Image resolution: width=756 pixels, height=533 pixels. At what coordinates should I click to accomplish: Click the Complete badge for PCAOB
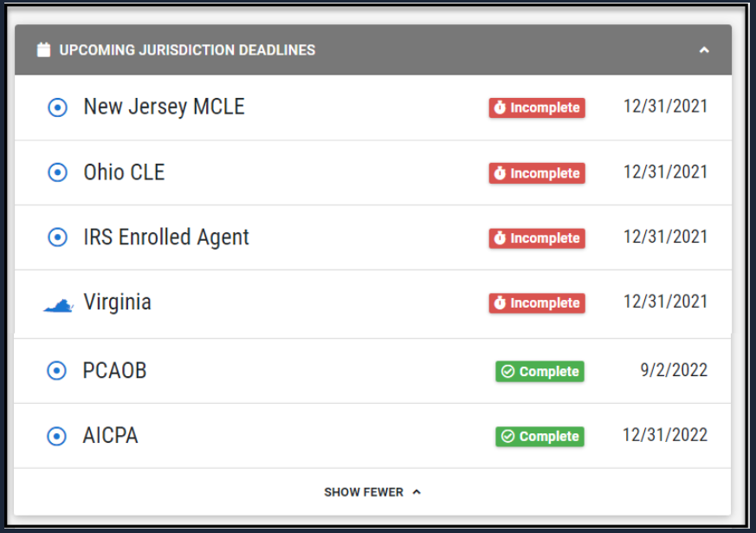540,372
